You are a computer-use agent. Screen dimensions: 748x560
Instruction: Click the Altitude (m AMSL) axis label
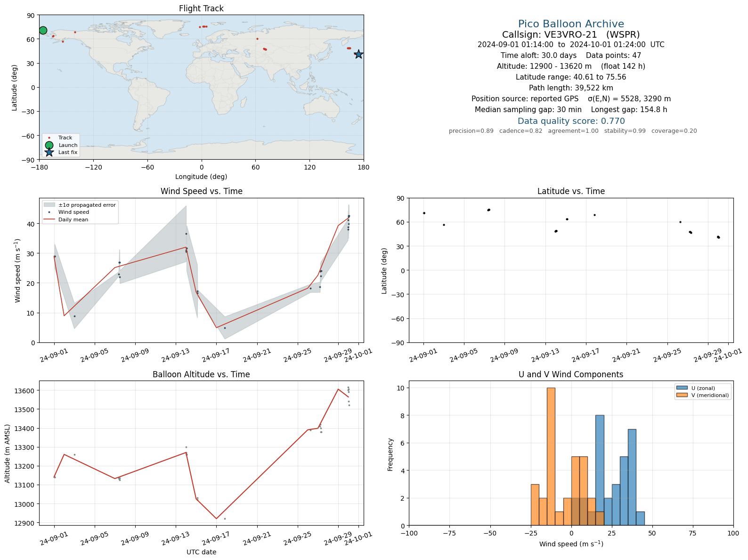coord(8,453)
